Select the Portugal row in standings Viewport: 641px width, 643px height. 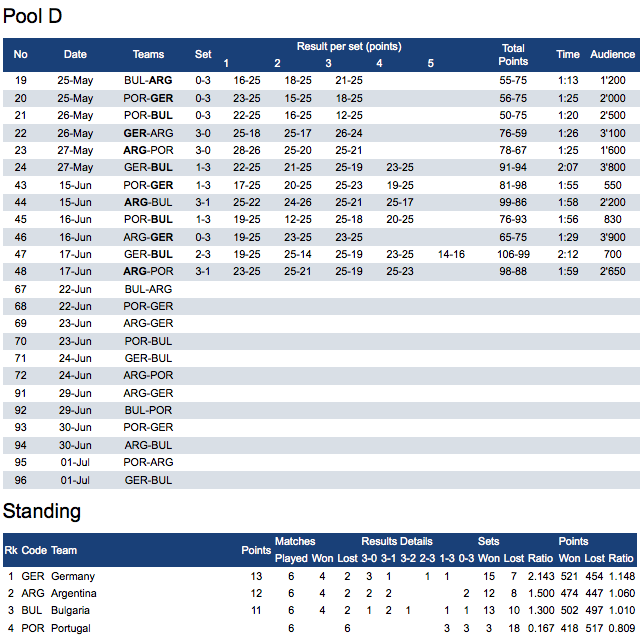[x=71, y=627]
